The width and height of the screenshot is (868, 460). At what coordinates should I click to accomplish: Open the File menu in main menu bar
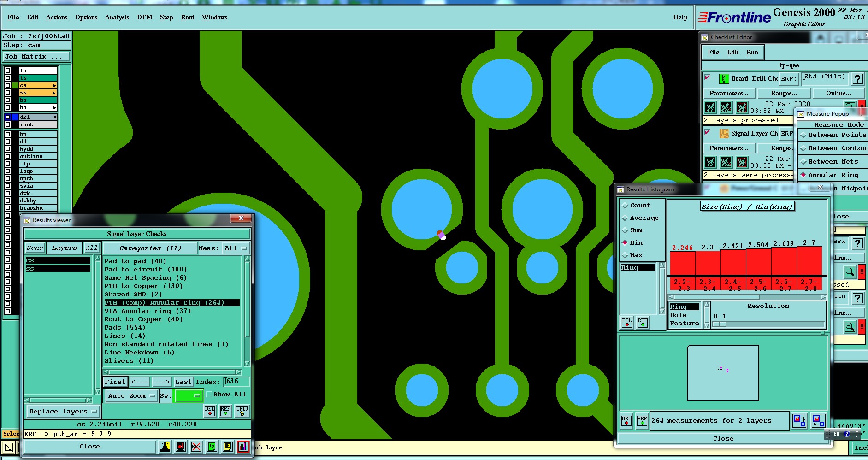pos(13,18)
